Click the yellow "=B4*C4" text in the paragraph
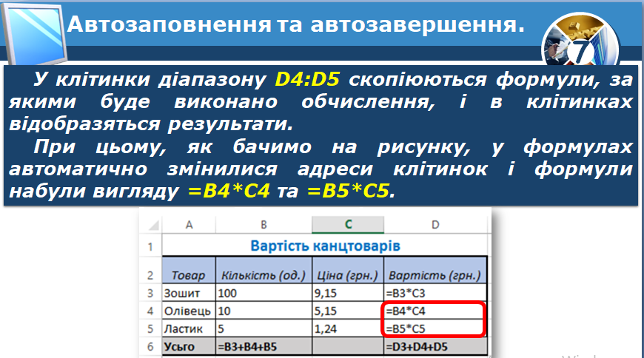644x358 pixels. coord(229,191)
